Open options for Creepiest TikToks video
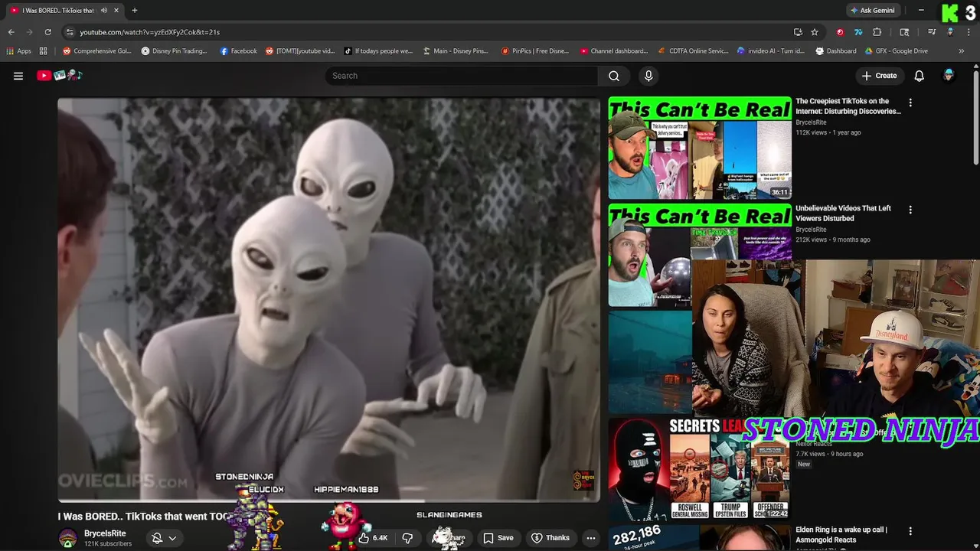Image resolution: width=980 pixels, height=551 pixels. click(x=910, y=103)
